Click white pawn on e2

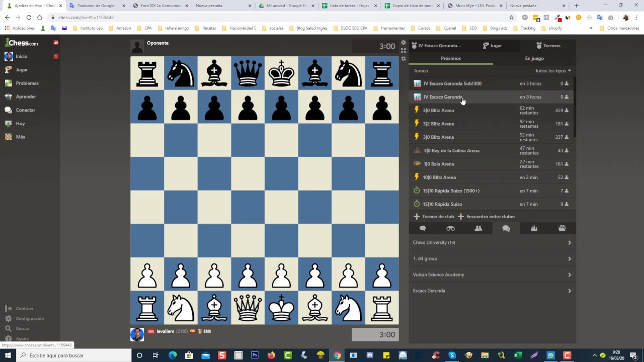pyautogui.click(x=281, y=275)
